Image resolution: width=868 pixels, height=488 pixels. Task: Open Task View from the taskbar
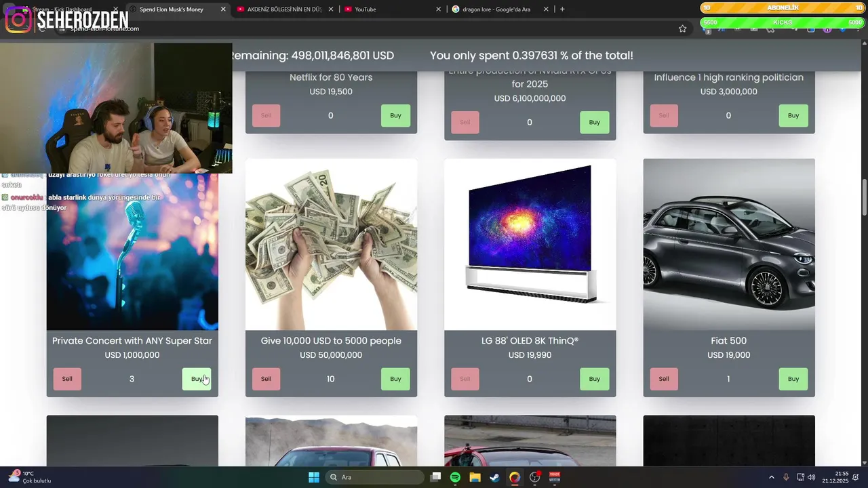click(x=436, y=477)
